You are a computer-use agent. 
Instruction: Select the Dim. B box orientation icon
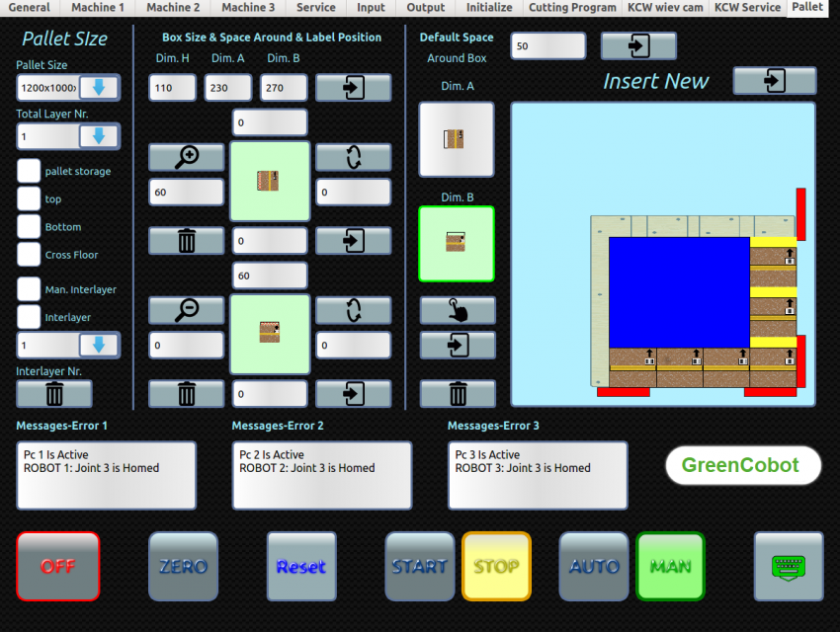(x=457, y=244)
